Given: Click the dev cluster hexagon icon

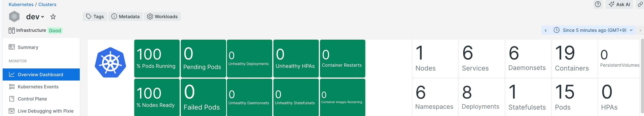Looking at the screenshot, I should [x=14, y=16].
